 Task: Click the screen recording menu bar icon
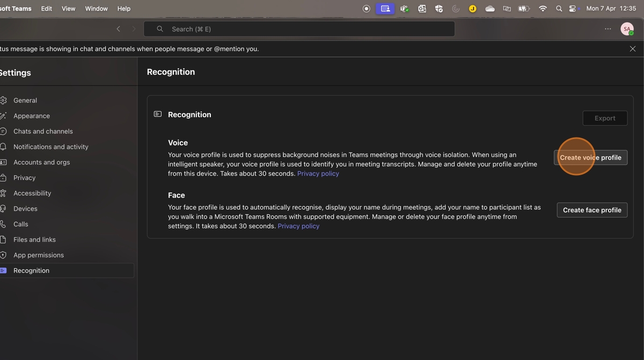click(x=367, y=9)
